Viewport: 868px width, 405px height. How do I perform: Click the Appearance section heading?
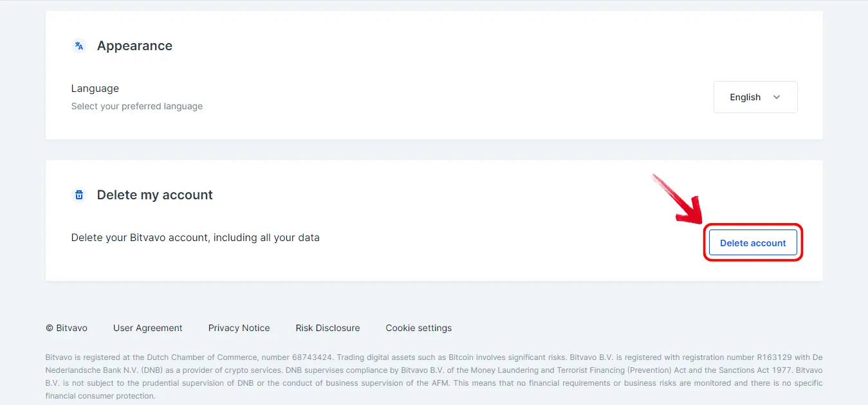[134, 46]
